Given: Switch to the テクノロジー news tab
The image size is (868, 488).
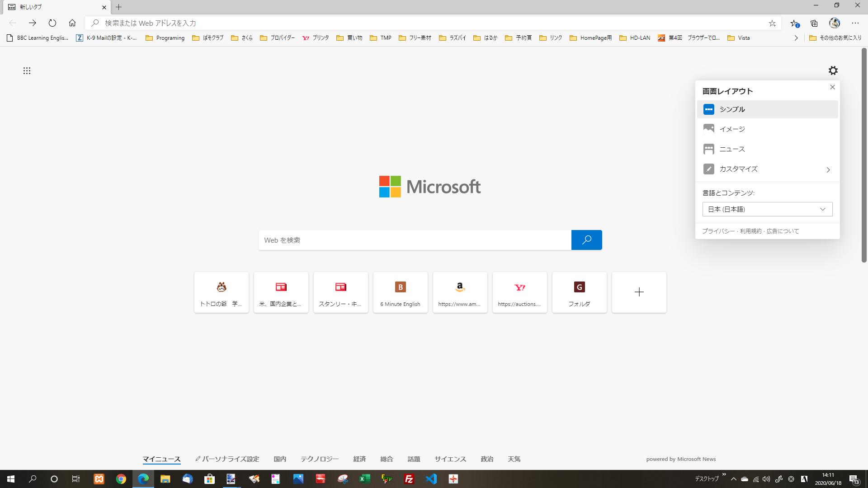Looking at the screenshot, I should (320, 459).
